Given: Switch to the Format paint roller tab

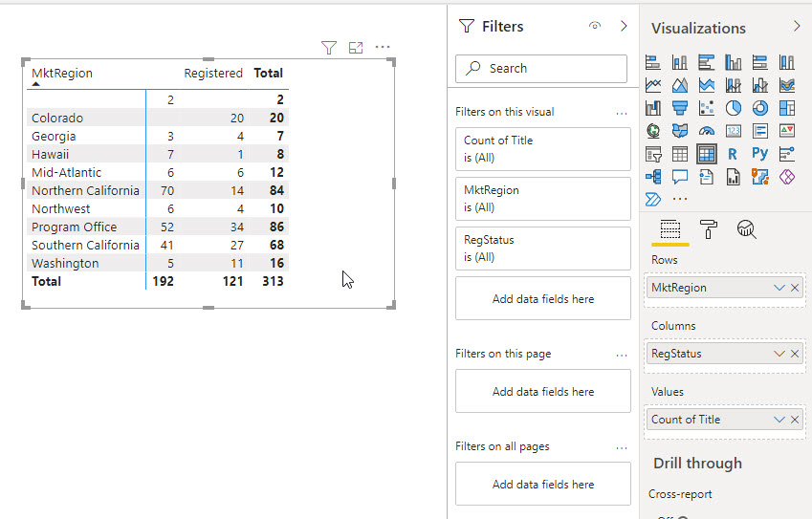Looking at the screenshot, I should tap(708, 229).
